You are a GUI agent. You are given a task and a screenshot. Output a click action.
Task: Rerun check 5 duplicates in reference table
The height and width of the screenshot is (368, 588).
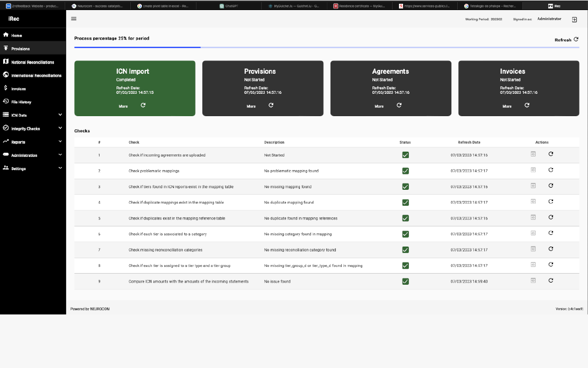pyautogui.click(x=550, y=217)
